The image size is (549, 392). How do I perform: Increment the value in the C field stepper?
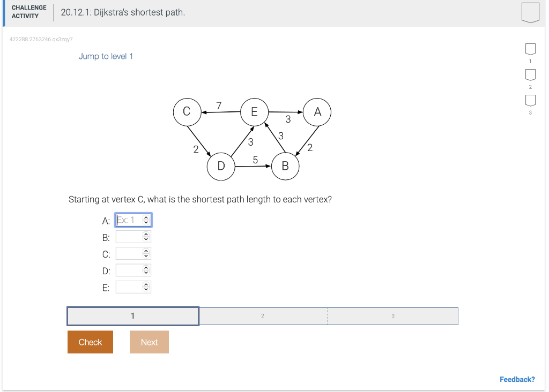click(x=146, y=251)
